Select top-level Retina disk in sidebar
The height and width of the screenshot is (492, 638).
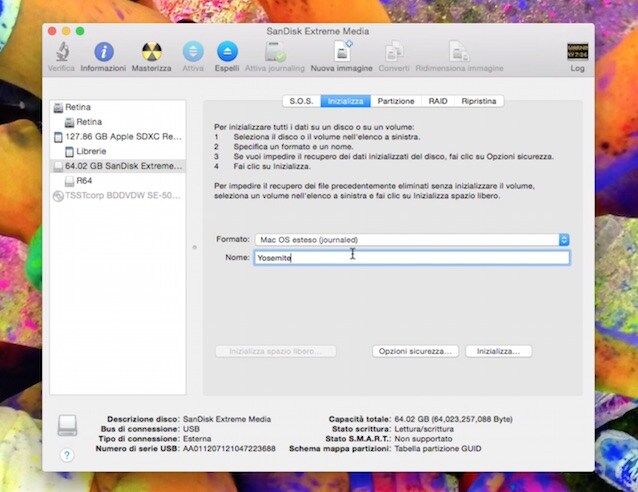coord(118,107)
